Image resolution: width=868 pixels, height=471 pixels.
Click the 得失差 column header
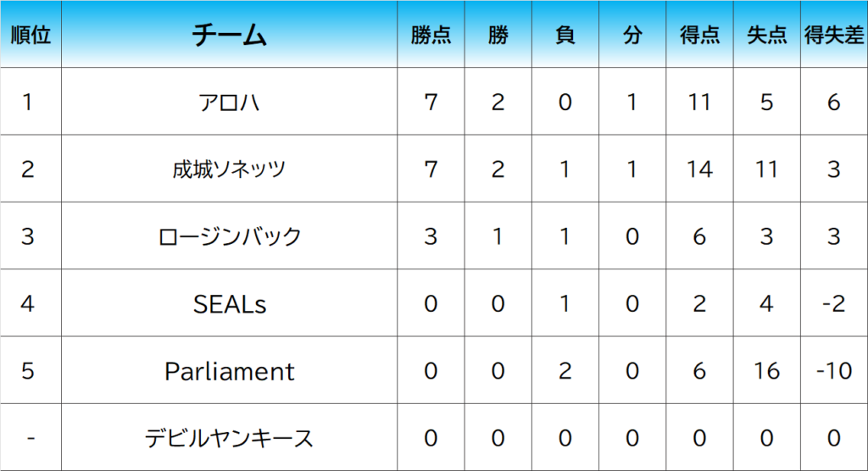[x=834, y=35]
